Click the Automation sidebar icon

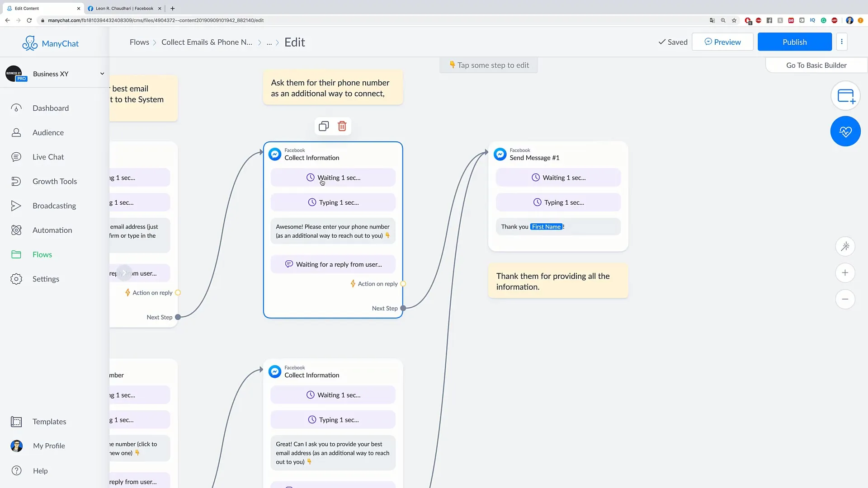pyautogui.click(x=15, y=230)
